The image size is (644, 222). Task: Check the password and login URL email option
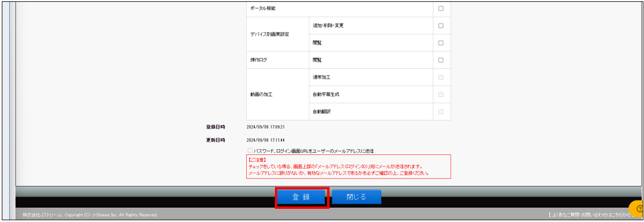tap(250, 151)
